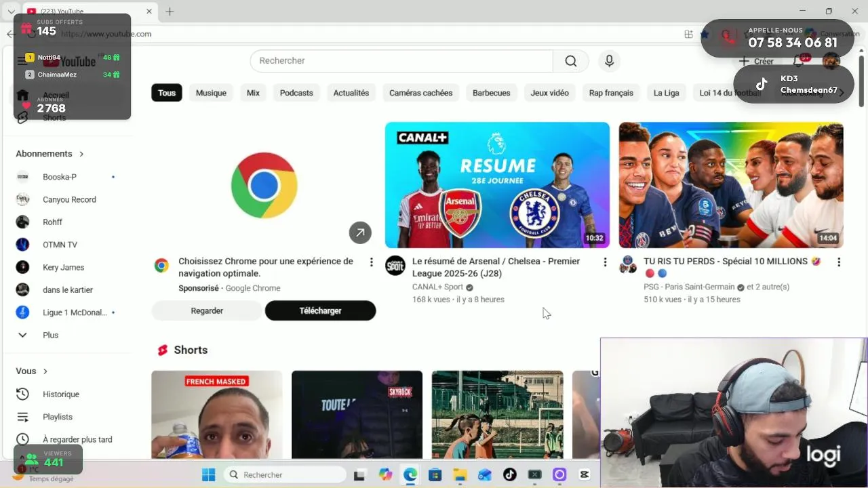Open options for Arsenal / Chelsea video
868x488 pixels.
605,262
